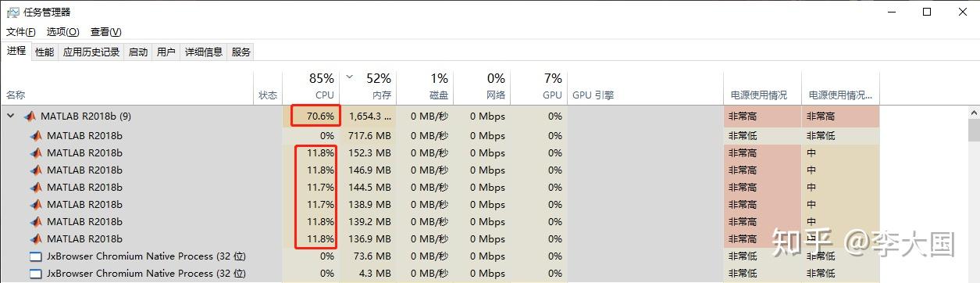Click JxBrowser process icon in 4.3 MB row
This screenshot has width=980, height=283.
tap(36, 273)
